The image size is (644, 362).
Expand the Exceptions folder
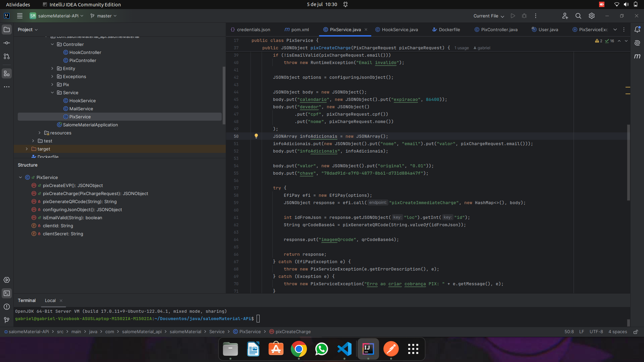(52, 76)
